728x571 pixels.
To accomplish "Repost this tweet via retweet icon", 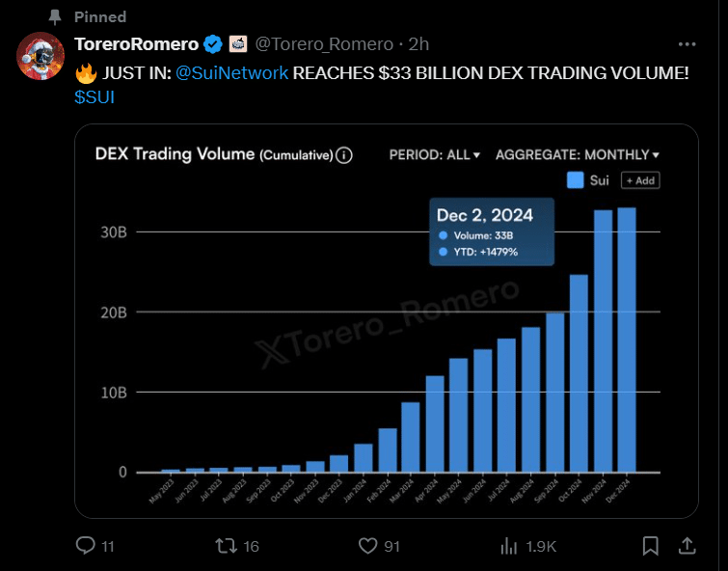I will coord(226,546).
